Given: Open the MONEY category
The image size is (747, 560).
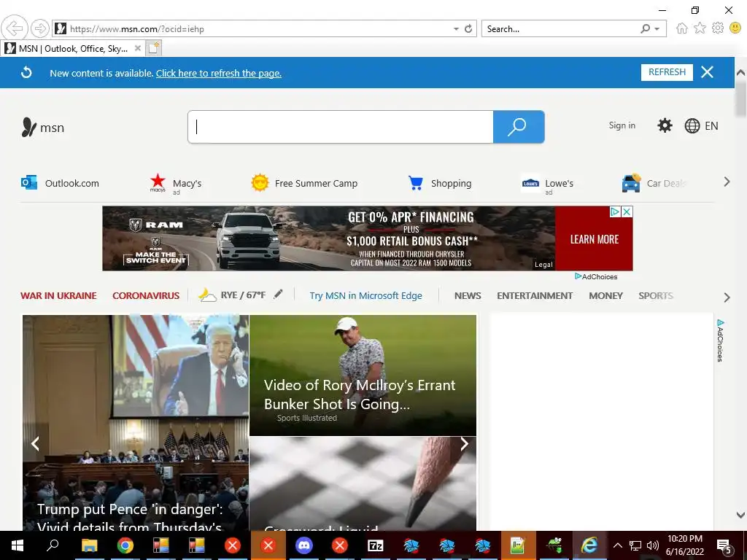Looking at the screenshot, I should [605, 296].
